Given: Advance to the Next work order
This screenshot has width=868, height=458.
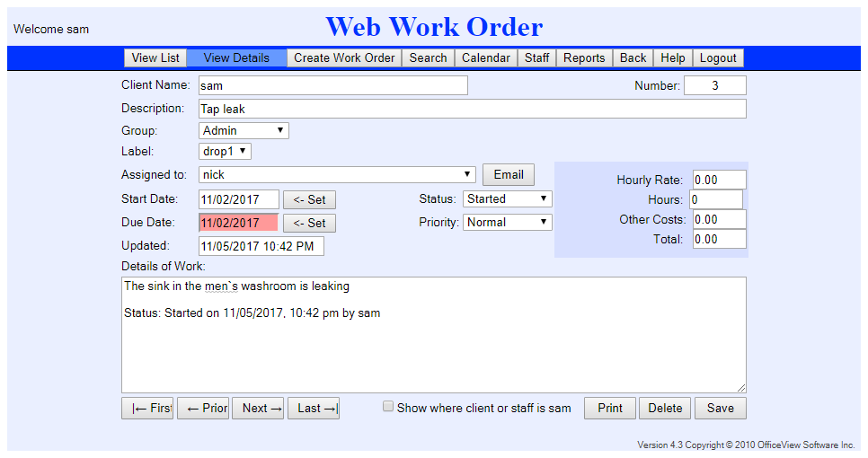Looking at the screenshot, I should point(258,408).
